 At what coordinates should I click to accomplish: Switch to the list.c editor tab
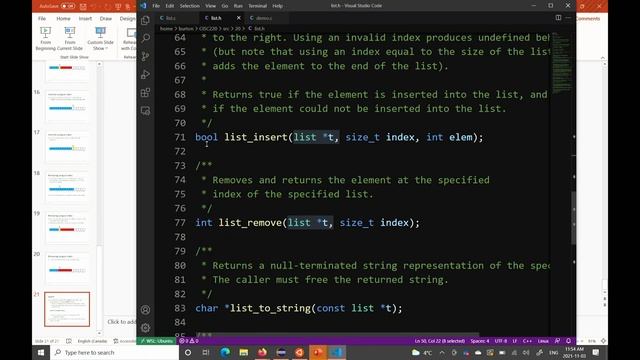pos(177,18)
